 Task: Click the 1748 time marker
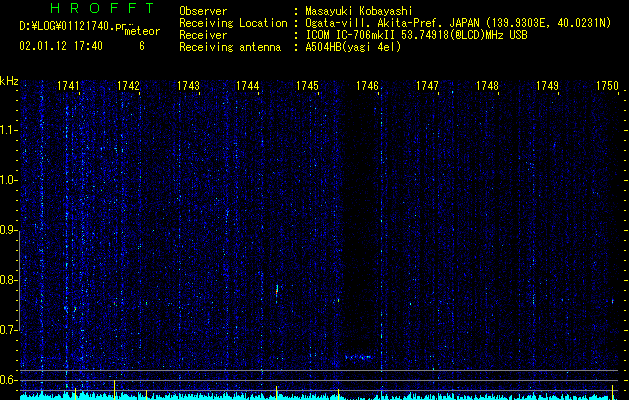pyautogui.click(x=487, y=85)
